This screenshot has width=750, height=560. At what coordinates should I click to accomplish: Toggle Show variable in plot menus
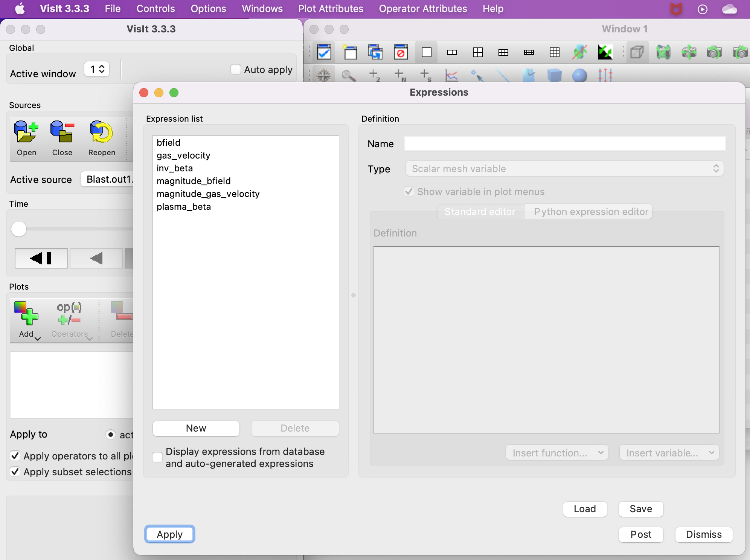click(x=409, y=192)
